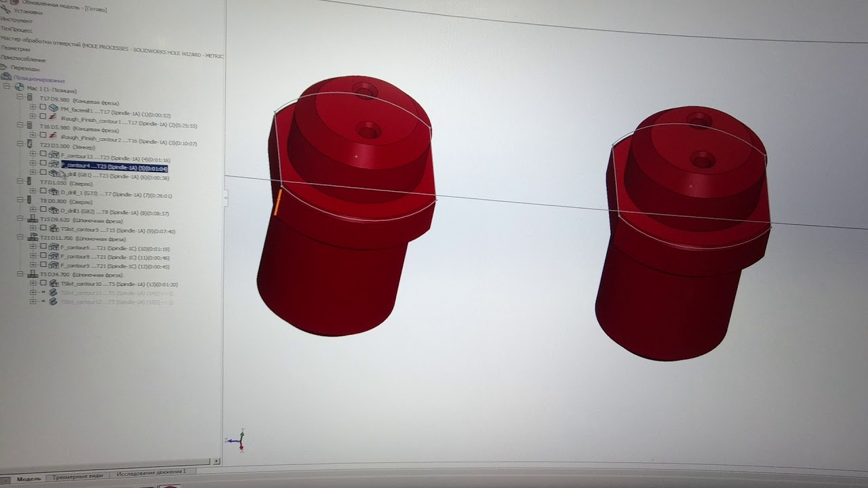Image resolution: width=868 pixels, height=488 pixels.
Task: Toggle the TSlot_contour5 checkbox
Action: click(43, 228)
